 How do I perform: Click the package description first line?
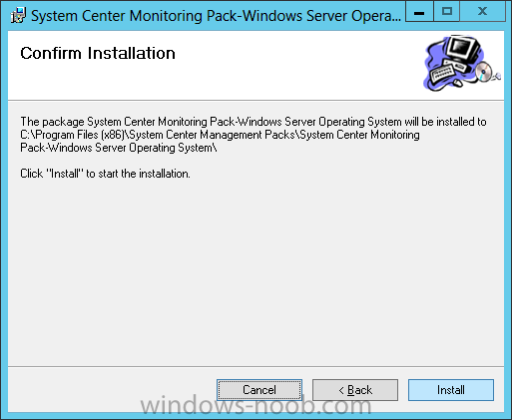click(x=254, y=122)
